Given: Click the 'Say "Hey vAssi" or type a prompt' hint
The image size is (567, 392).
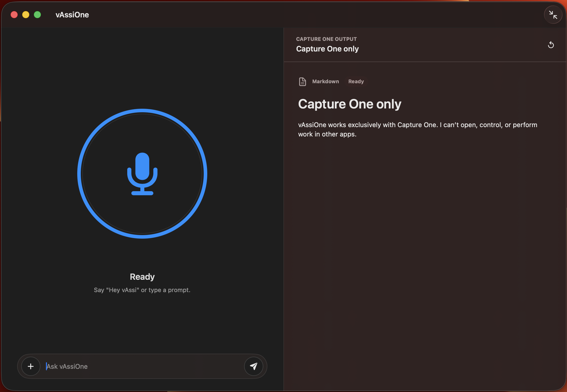Looking at the screenshot, I should tap(142, 290).
